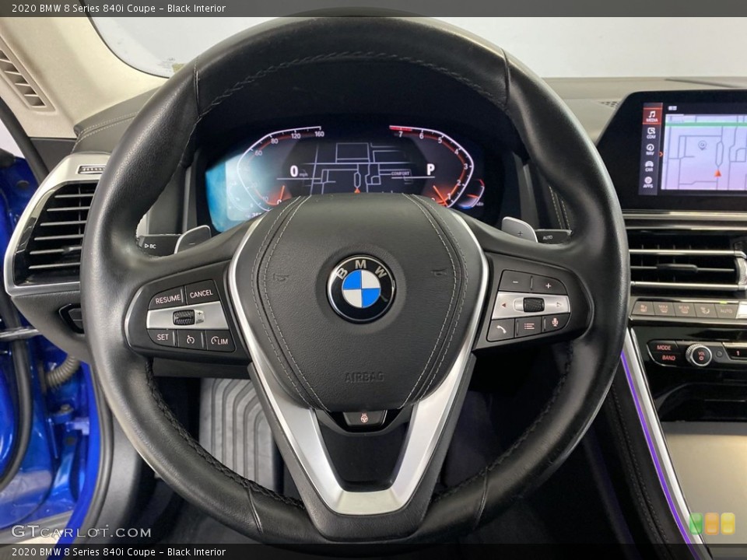This screenshot has width=747, height=560.
Task: Tap the MAX defrost climate button
Action: pyautogui.click(x=663, y=309)
